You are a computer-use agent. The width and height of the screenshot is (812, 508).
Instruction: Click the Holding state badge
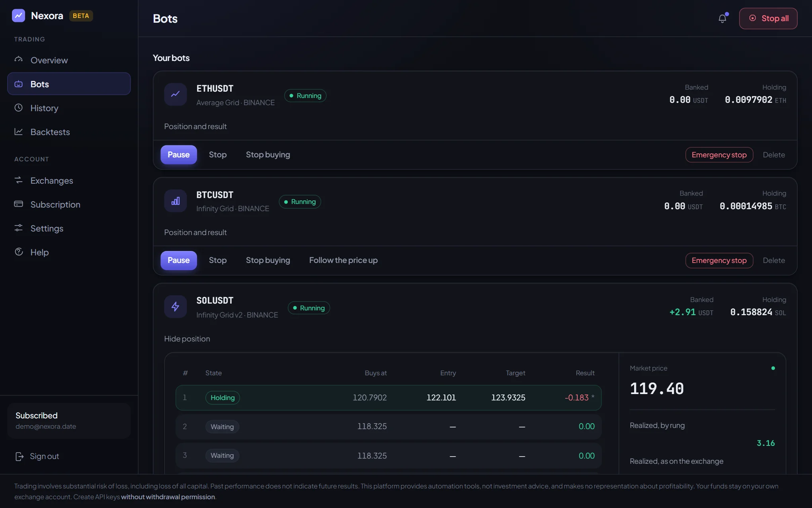[223, 398]
